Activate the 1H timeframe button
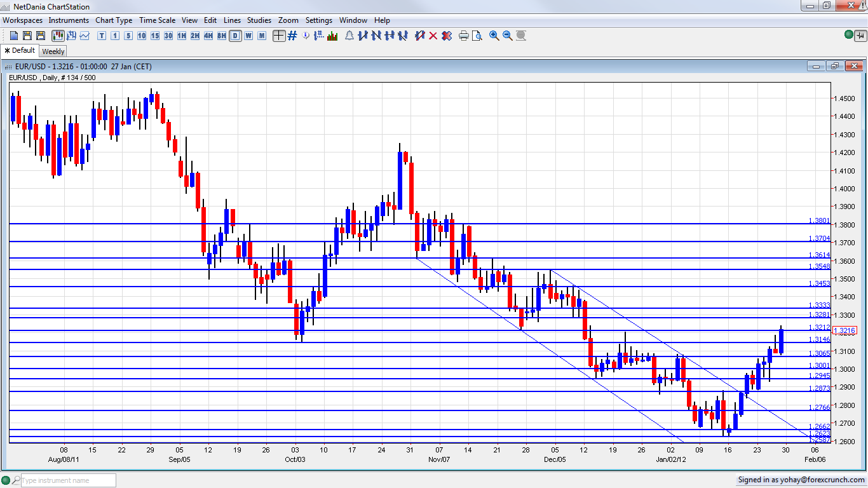This screenshot has width=868, height=488. (x=181, y=36)
